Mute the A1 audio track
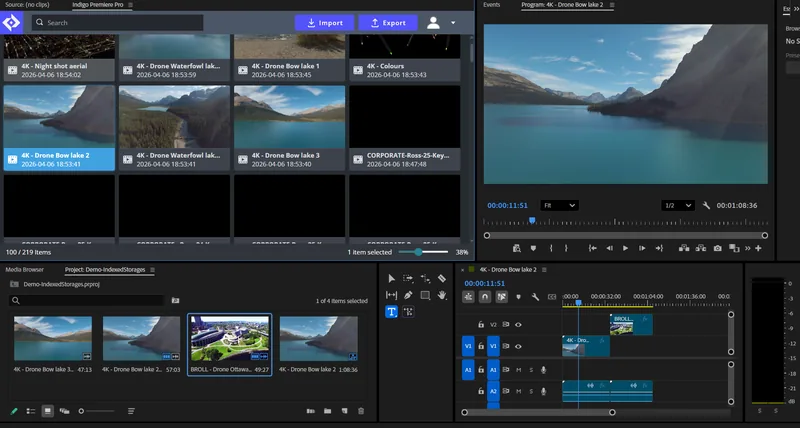The image size is (800, 428). (x=518, y=370)
